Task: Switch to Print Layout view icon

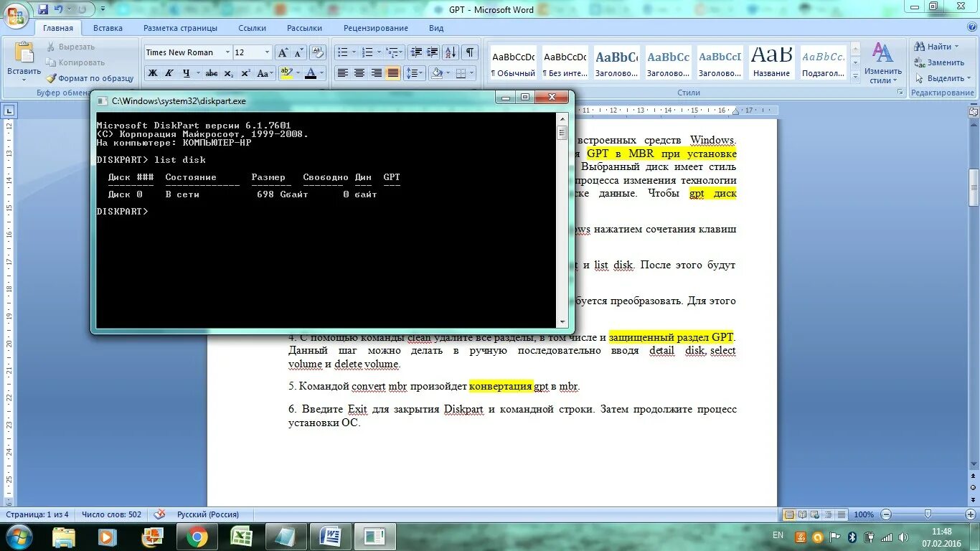Action: [789, 514]
